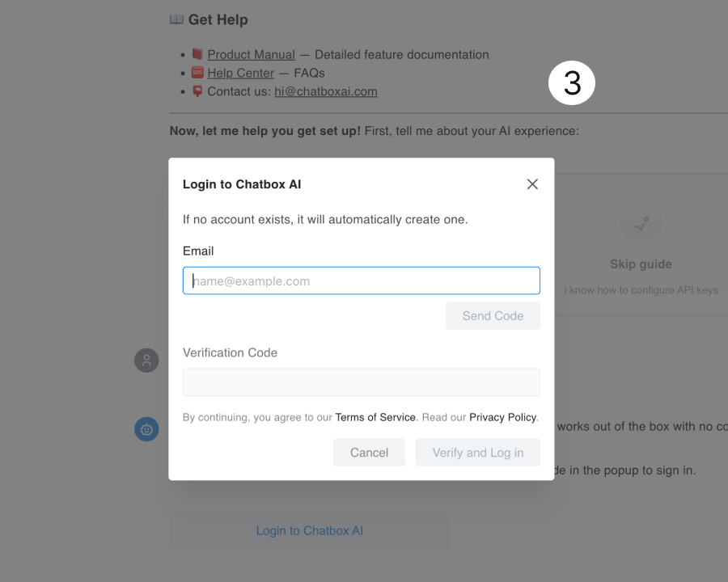
Task: Click the Cancel button
Action: click(369, 453)
